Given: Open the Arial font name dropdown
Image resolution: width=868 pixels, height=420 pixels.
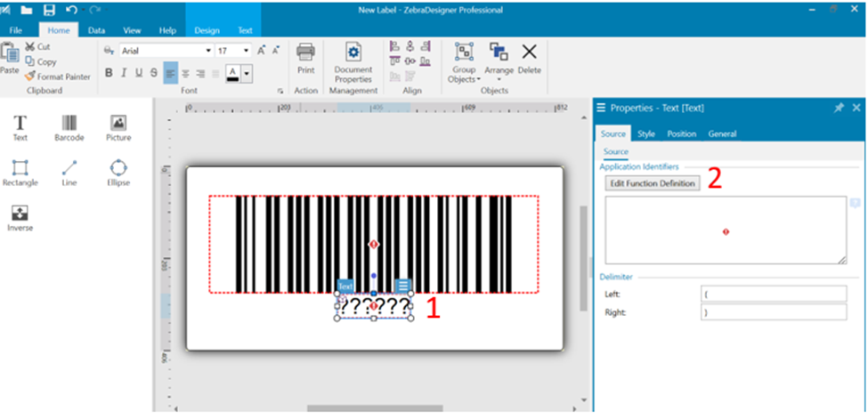Looking at the screenshot, I should pos(208,51).
